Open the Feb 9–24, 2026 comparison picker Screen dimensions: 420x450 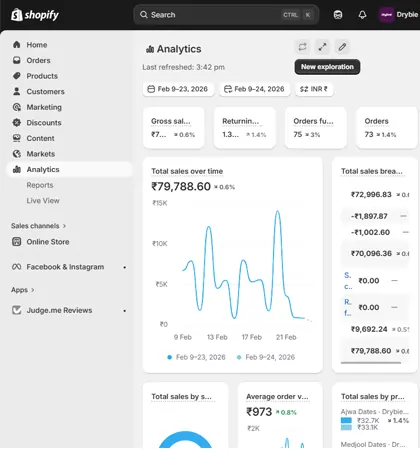click(255, 89)
